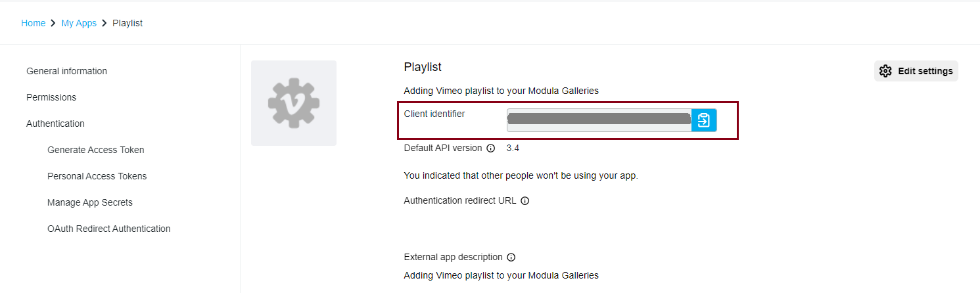The height and width of the screenshot is (293, 980).
Task: Click the Playlist breadcrumb item
Action: 128,23
